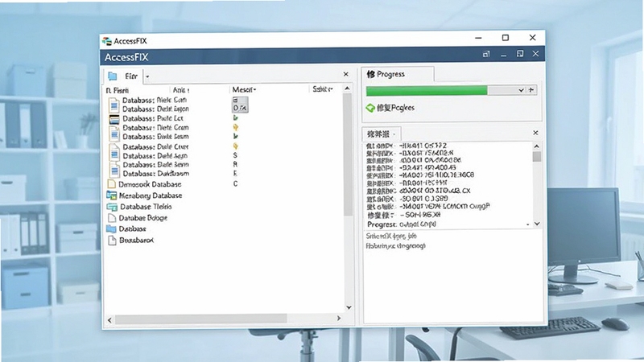This screenshot has height=362, width=644.
Task: Click the left arrow of horizontal scrollbar
Action: pyautogui.click(x=109, y=319)
